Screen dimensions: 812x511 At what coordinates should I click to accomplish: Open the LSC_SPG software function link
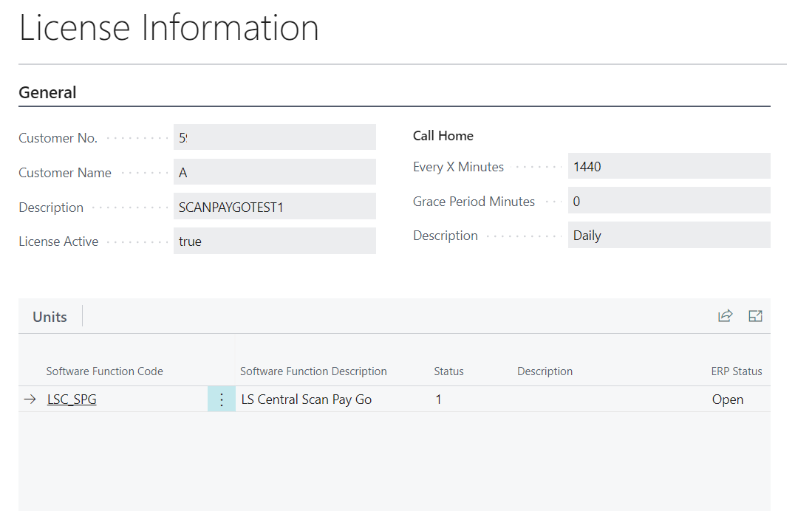pyautogui.click(x=72, y=399)
